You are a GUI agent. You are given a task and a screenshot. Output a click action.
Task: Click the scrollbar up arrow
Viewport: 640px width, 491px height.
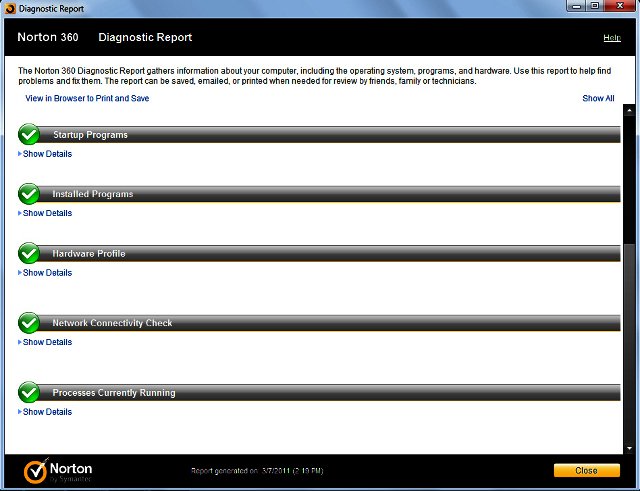629,110
